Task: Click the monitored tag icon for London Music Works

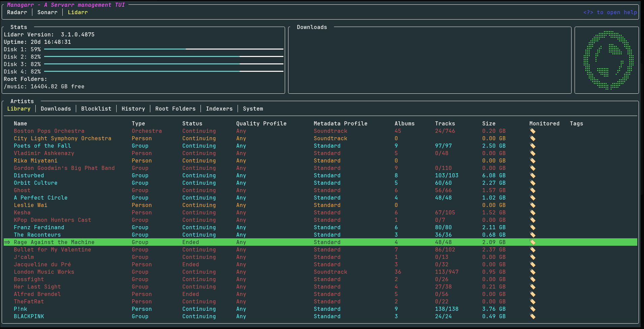Action: pyautogui.click(x=532, y=272)
